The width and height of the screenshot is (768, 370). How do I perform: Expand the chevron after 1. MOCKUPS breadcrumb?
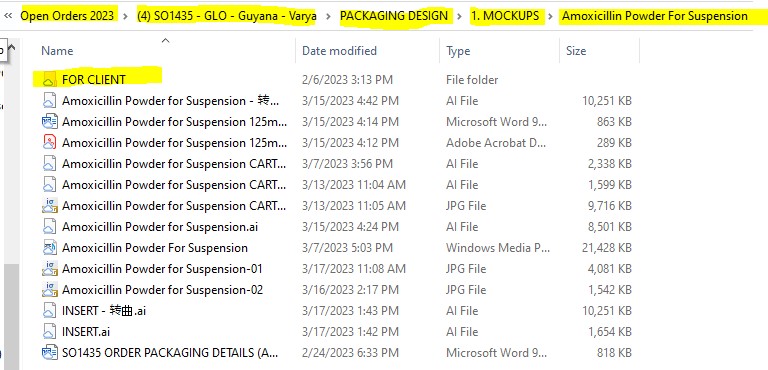[x=551, y=16]
